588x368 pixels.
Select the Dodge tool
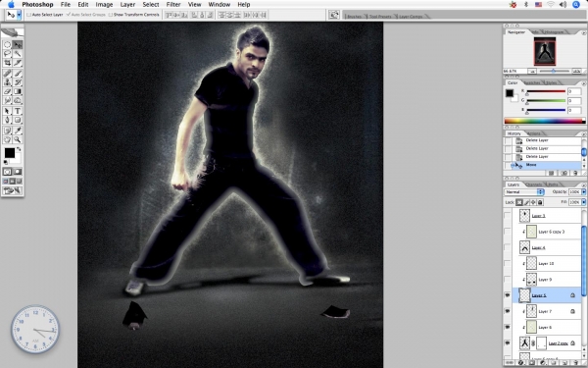tap(18, 100)
